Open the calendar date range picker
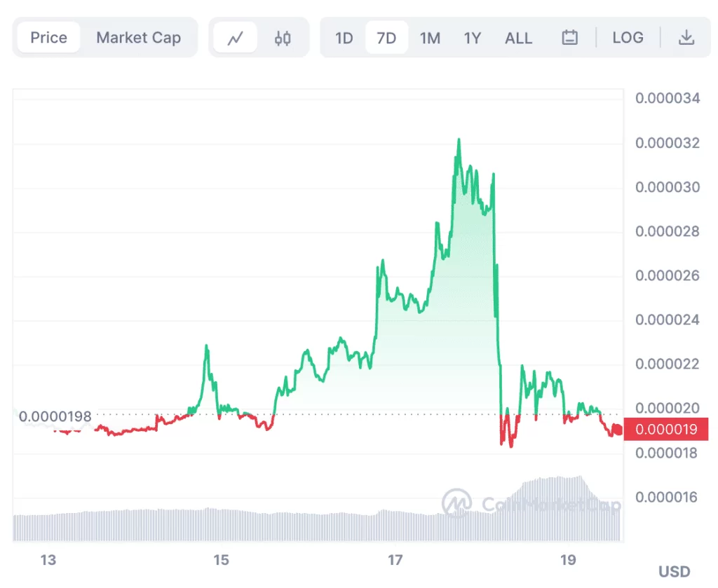The height and width of the screenshot is (588, 718). (x=569, y=38)
